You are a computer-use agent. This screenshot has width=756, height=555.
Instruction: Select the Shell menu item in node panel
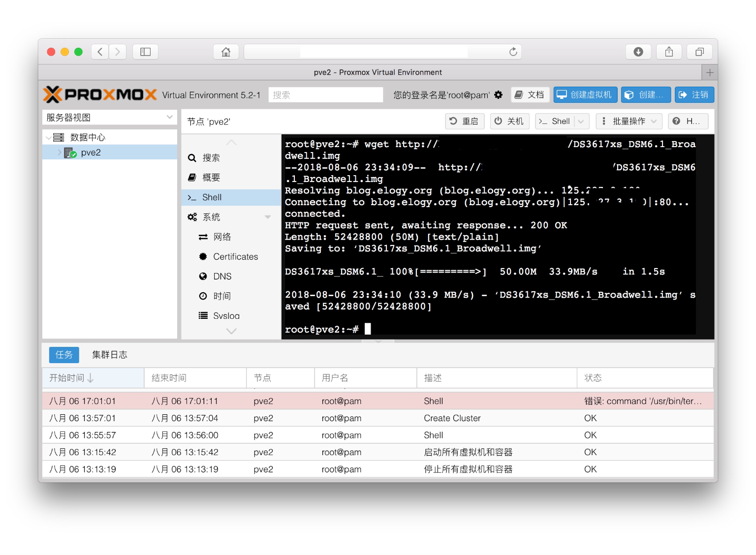click(231, 197)
